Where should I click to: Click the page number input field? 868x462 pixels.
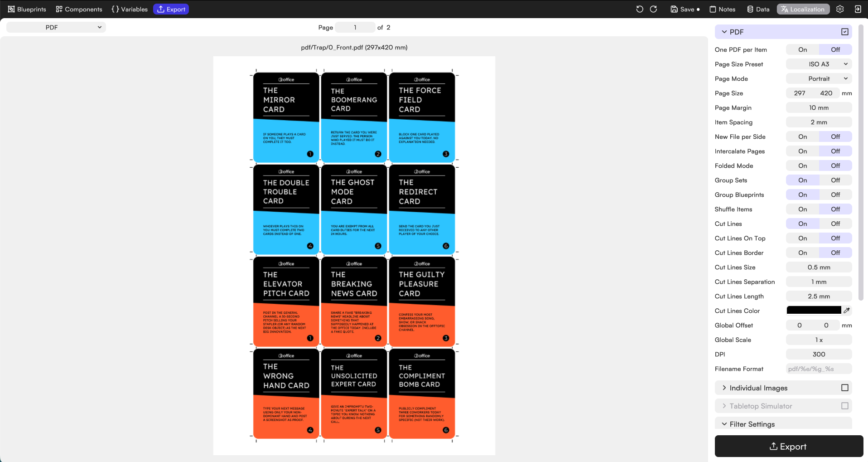coord(355,27)
